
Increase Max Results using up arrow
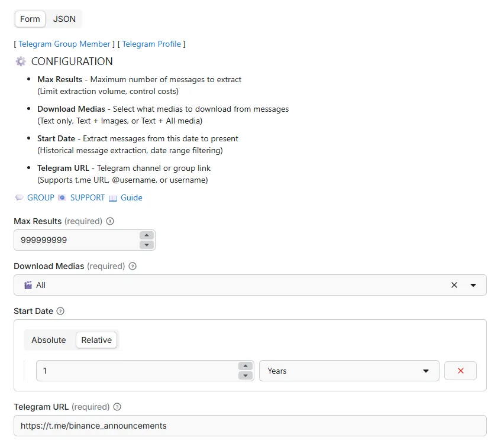click(147, 235)
